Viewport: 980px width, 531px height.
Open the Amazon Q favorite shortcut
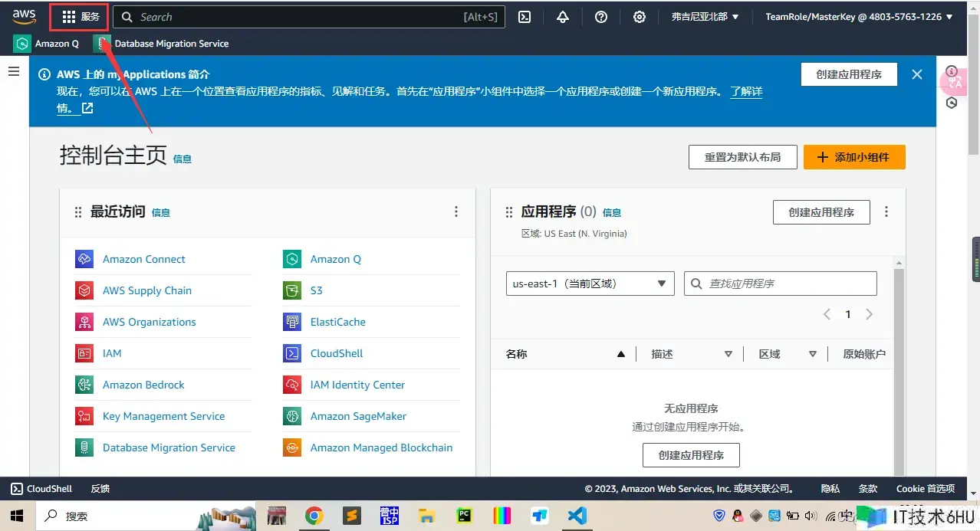[x=47, y=44]
